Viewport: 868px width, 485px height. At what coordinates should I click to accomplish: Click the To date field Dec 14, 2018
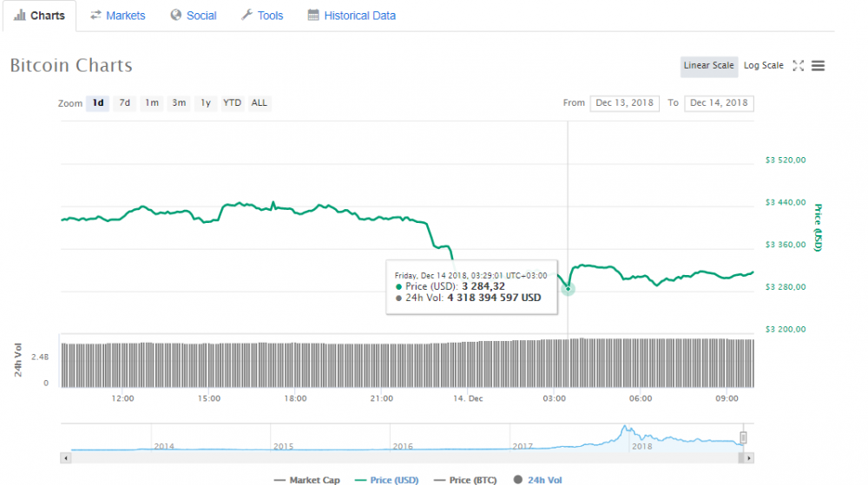[x=719, y=103]
